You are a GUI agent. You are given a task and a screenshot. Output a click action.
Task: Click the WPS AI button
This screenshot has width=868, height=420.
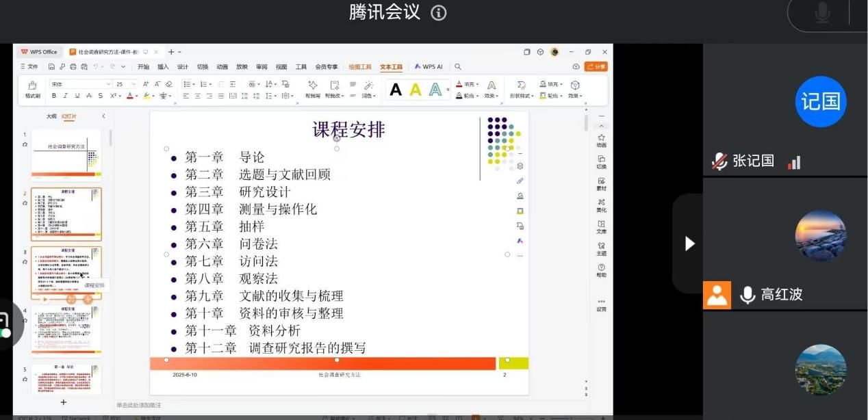click(x=429, y=67)
